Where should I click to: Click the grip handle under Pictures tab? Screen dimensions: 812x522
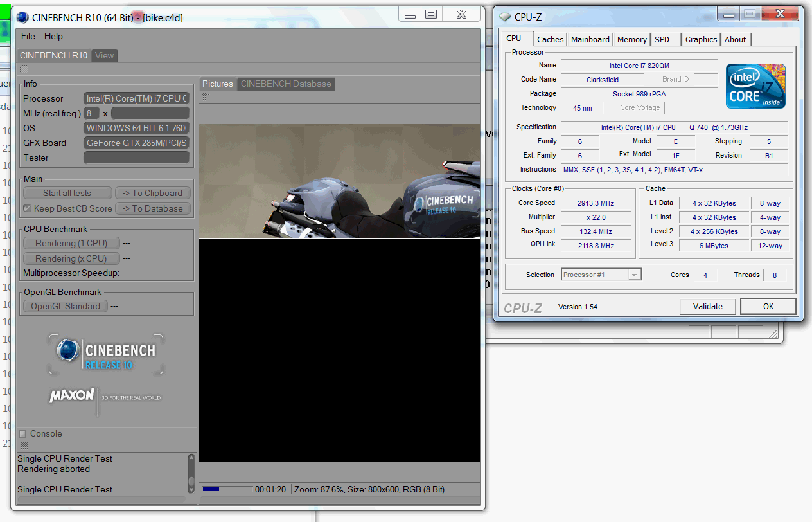(x=206, y=97)
